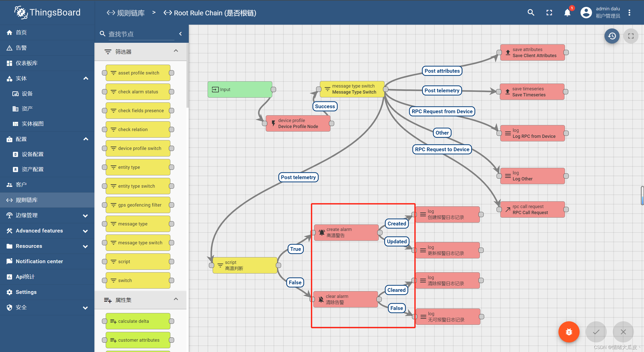
Task: Click the ThingsBoard logo
Action: [x=47, y=13]
